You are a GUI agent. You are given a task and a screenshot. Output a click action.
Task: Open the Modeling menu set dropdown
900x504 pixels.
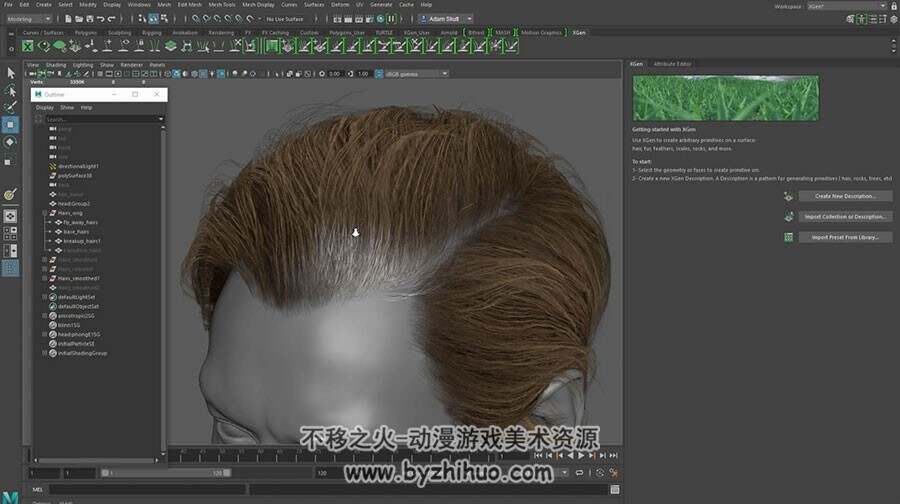point(29,19)
